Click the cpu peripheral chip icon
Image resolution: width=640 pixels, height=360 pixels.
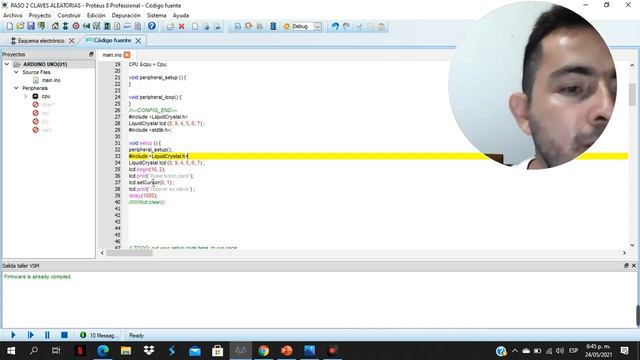(x=36, y=96)
